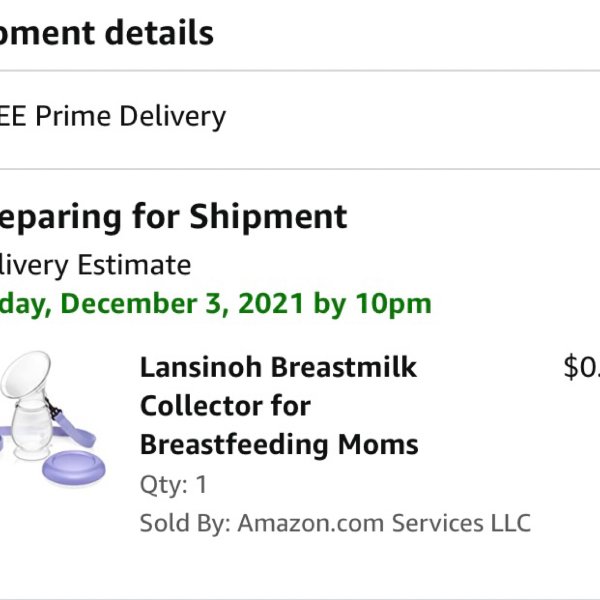The width and height of the screenshot is (600, 600).
Task: Select the 'Qty: 1' quantity text
Action: [x=174, y=485]
